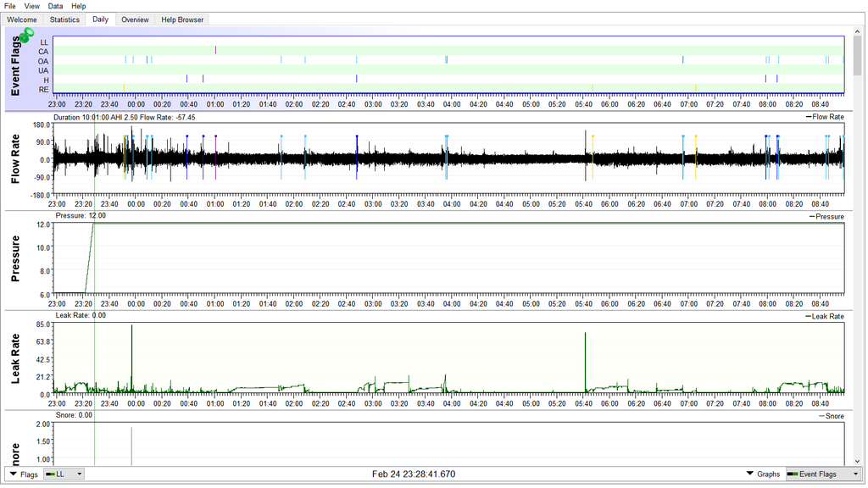Click the Pressure legend label at right
Screen dimensions: 868x488
829,216
